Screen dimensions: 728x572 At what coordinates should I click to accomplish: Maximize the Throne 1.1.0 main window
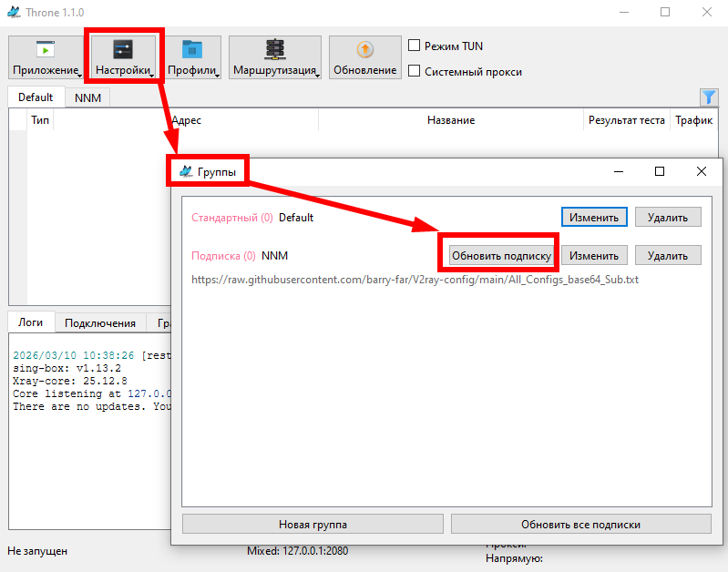click(x=665, y=12)
